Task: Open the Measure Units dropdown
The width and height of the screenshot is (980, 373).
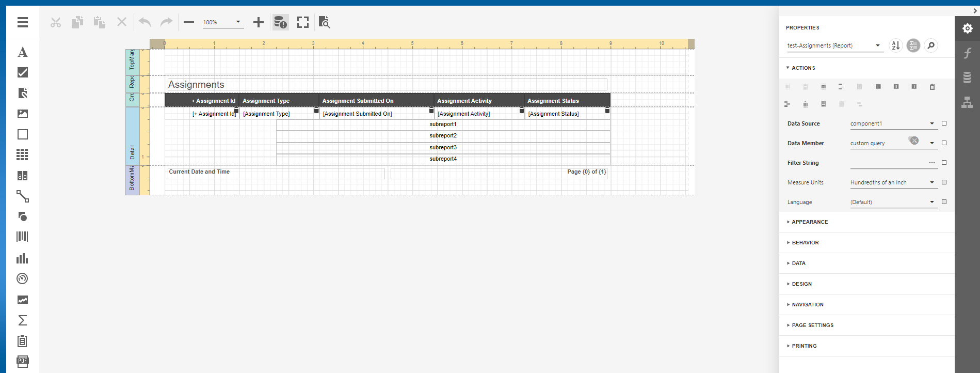Action: [x=932, y=182]
